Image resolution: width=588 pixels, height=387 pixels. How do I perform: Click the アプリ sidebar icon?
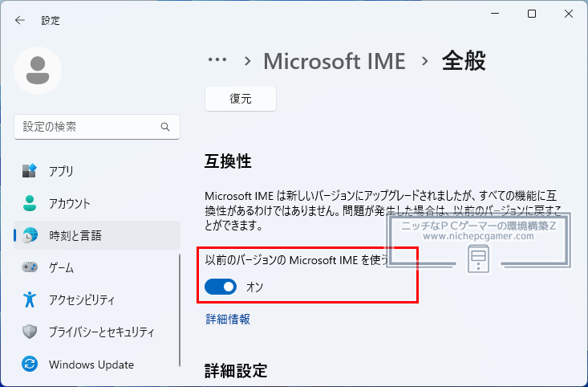tap(29, 171)
